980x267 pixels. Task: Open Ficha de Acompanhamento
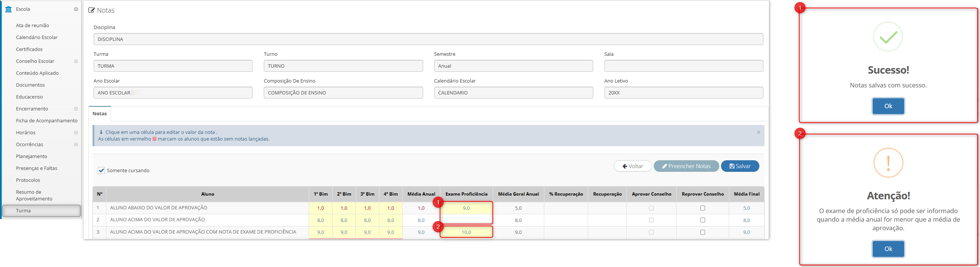47,121
